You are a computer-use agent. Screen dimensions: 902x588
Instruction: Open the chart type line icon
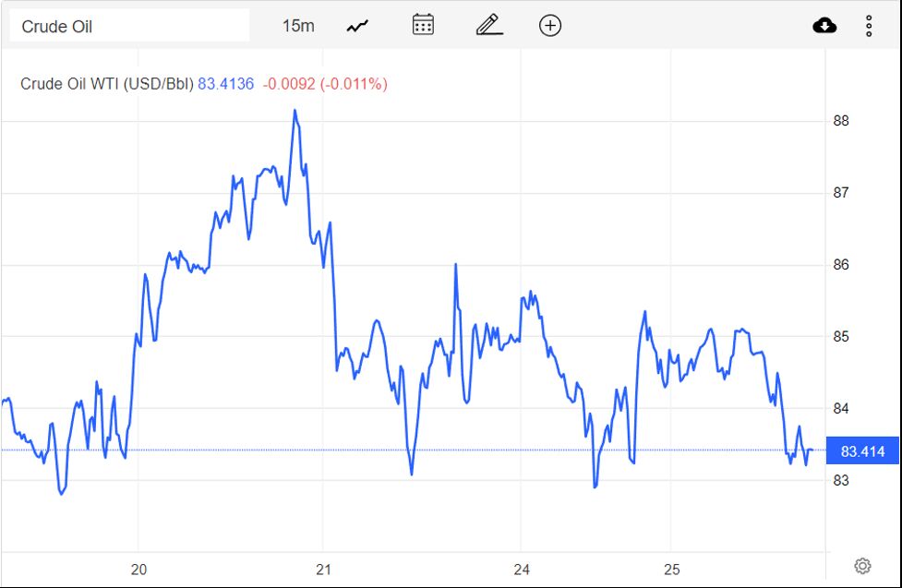pyautogui.click(x=357, y=26)
